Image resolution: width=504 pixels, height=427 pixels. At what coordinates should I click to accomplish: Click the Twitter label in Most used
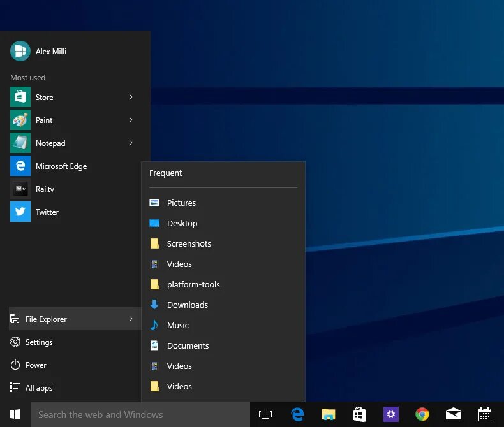[x=47, y=212]
